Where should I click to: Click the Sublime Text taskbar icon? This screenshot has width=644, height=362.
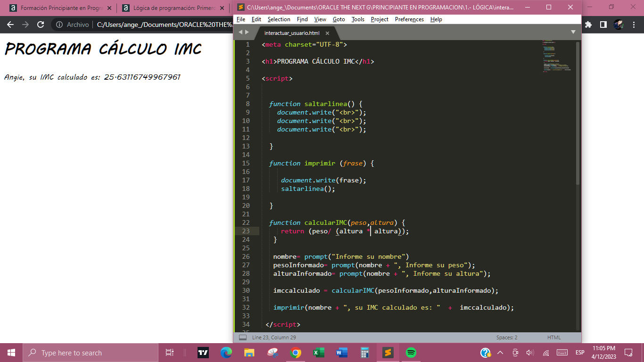click(388, 353)
